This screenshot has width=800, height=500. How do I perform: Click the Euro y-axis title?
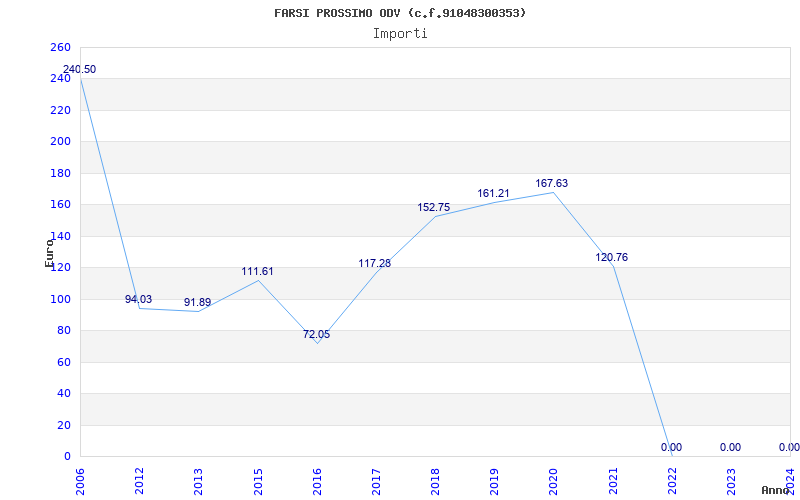(48, 253)
